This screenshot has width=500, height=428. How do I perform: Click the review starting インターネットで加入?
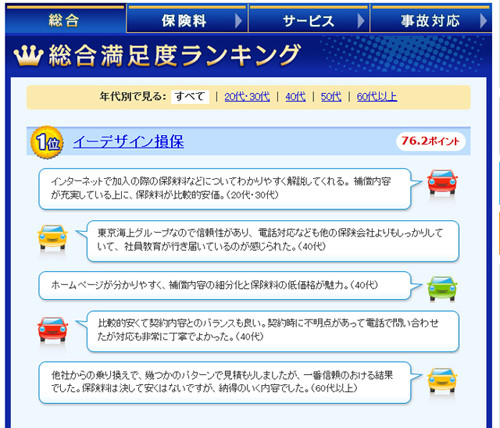(225, 189)
